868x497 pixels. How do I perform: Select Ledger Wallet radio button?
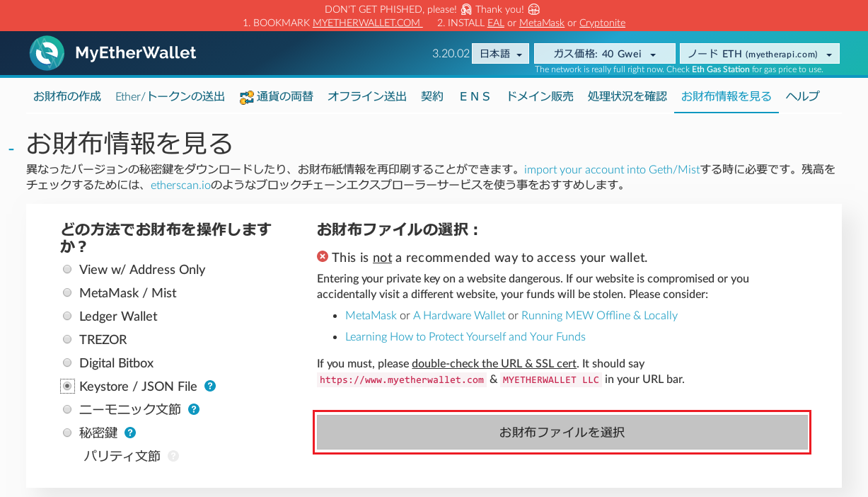[67, 316]
